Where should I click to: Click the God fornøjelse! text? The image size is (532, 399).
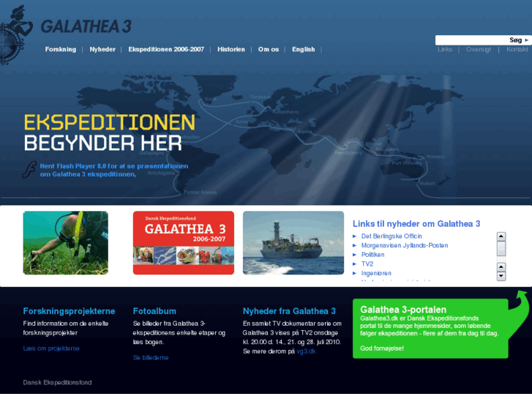click(382, 348)
